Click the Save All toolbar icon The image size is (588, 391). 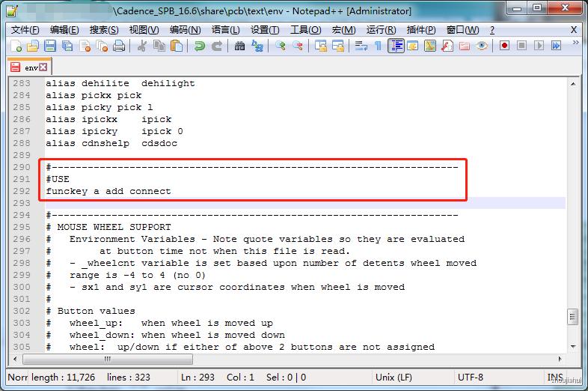tap(67, 46)
